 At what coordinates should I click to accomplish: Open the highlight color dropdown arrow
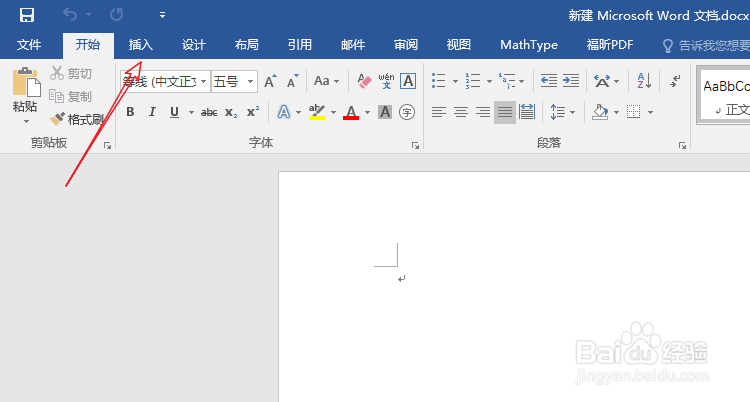click(x=333, y=112)
